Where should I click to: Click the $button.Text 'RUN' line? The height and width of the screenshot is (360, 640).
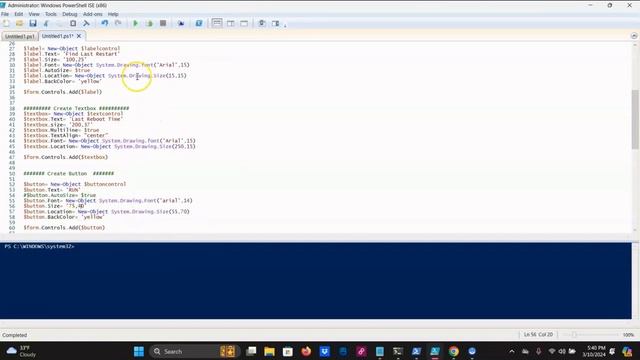[x=52, y=190]
